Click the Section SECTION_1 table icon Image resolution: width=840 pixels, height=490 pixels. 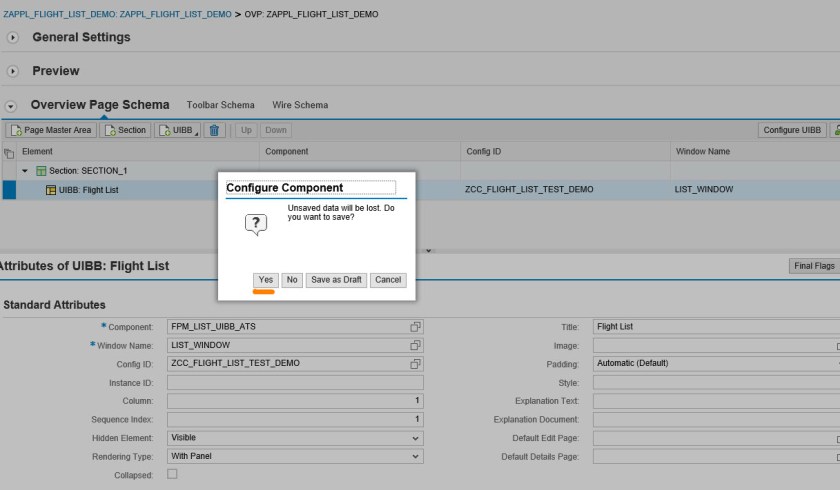pyautogui.click(x=41, y=171)
